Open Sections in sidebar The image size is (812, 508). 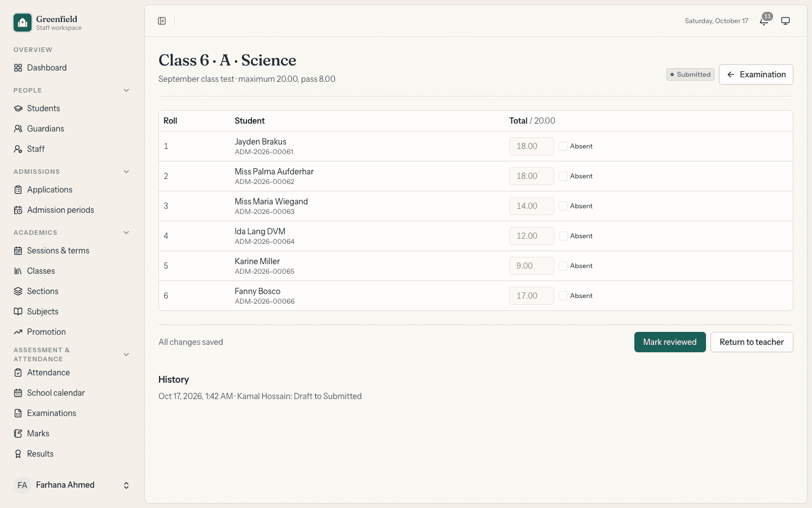[72, 291]
